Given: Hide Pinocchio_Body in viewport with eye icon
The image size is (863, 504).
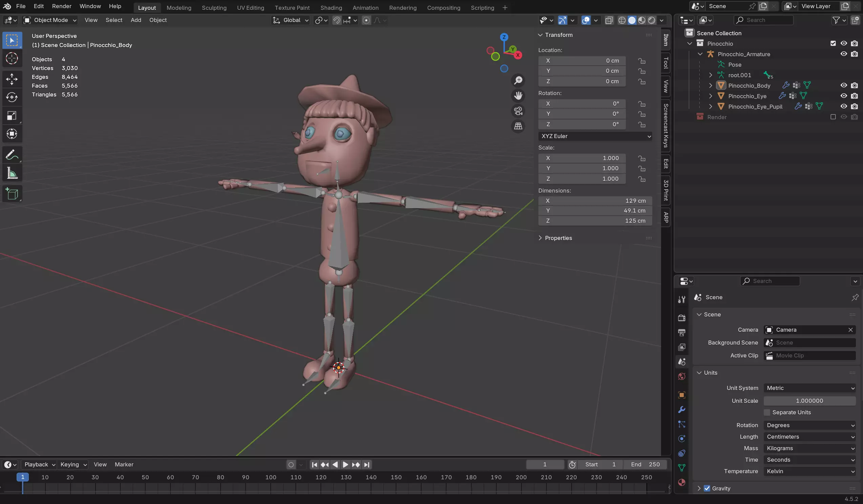Looking at the screenshot, I should 843,86.
